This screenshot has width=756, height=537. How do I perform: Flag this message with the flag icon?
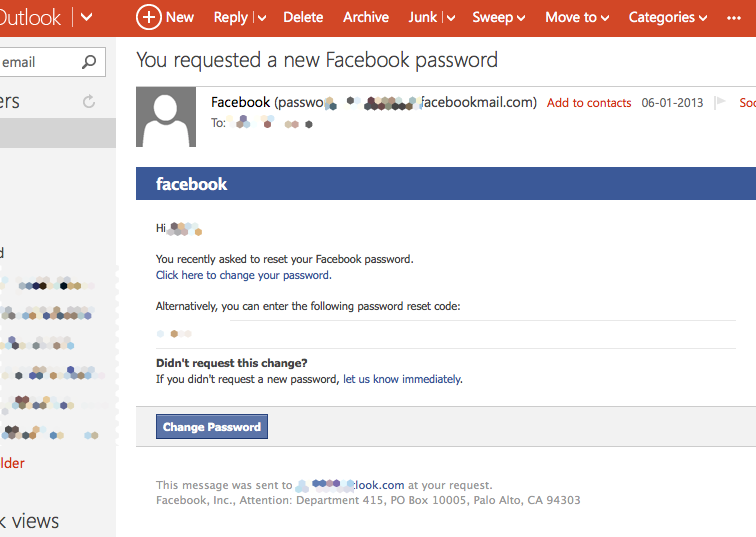[x=720, y=102]
